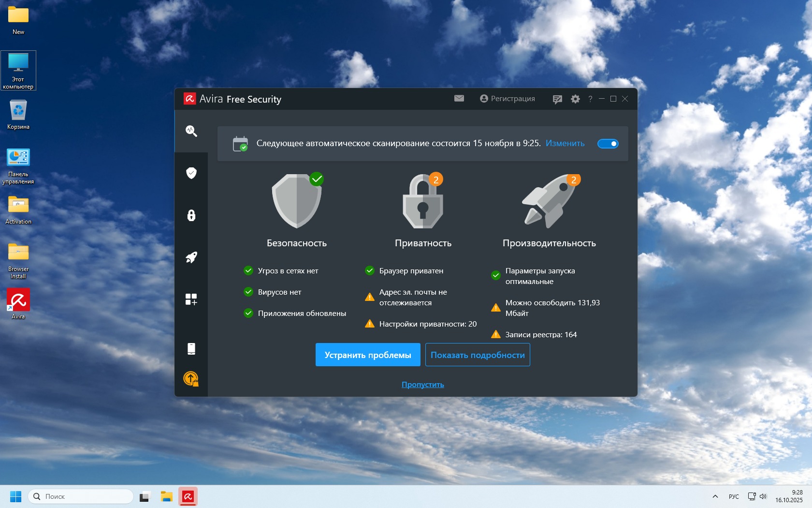Select the Корзина recycle bin icon
The width and height of the screenshot is (812, 508).
click(18, 115)
